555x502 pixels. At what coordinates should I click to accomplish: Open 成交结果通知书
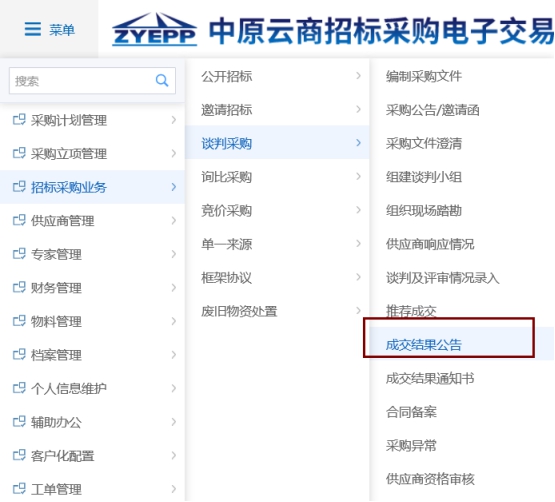430,378
